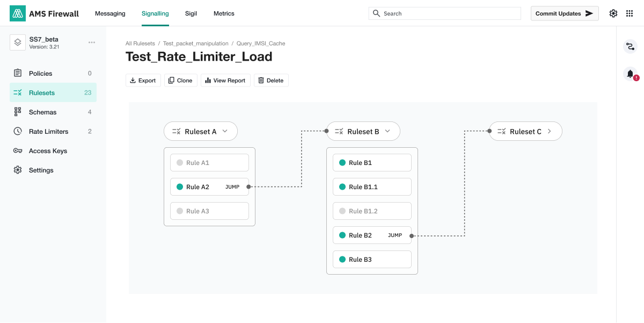Clone this ruleset

[181, 80]
